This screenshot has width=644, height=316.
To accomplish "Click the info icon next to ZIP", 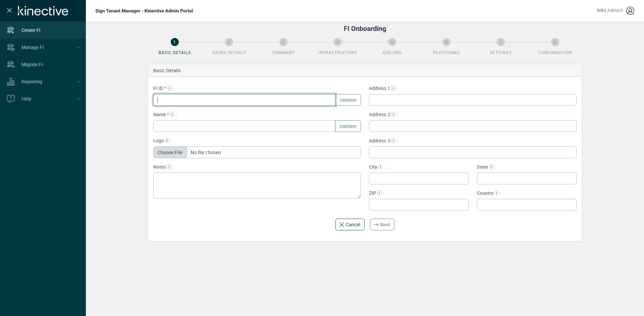I will click(379, 193).
